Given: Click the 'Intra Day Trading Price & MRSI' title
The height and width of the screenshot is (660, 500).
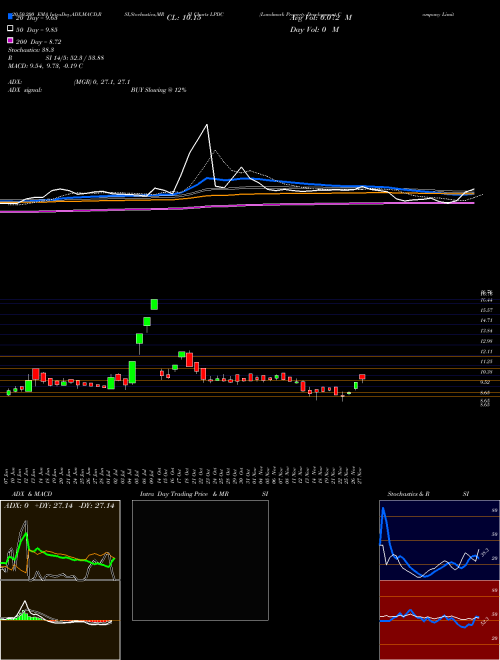Looking at the screenshot, I should click(204, 494).
